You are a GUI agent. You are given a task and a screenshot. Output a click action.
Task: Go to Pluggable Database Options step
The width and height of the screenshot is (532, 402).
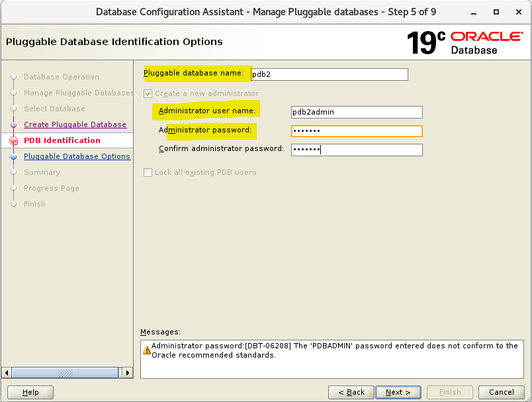tap(77, 156)
